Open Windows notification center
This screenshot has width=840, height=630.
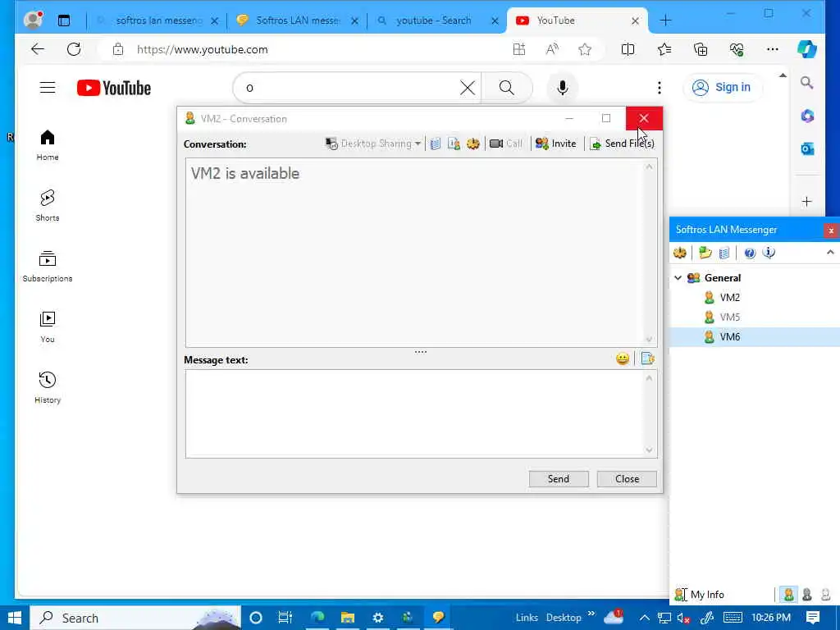[813, 618]
